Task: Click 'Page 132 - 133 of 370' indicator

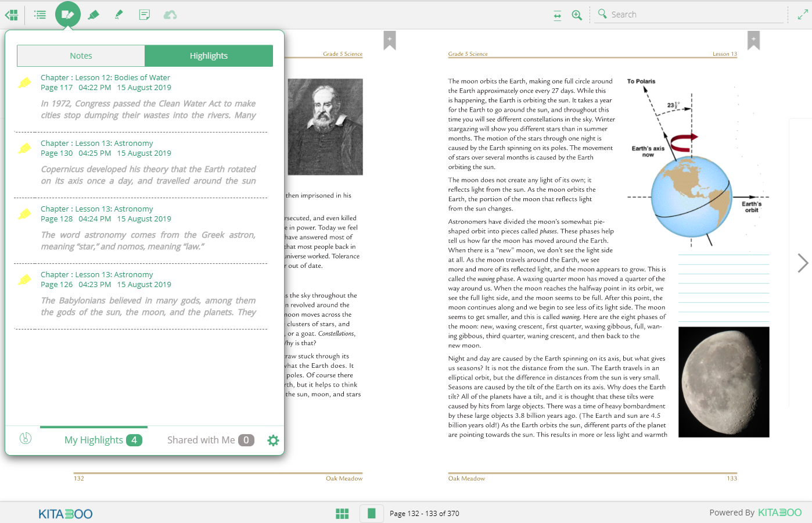Action: (425, 513)
